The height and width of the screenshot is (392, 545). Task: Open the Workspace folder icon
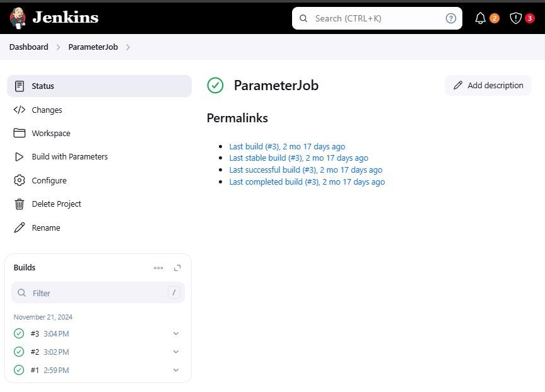(x=20, y=133)
